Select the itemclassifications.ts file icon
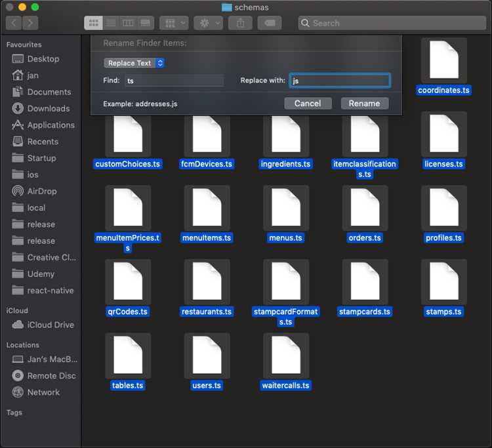492x448 pixels. pos(365,134)
